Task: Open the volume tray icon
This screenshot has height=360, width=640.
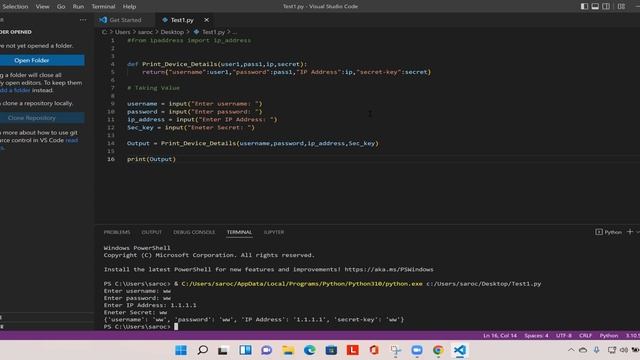Action: (624, 350)
